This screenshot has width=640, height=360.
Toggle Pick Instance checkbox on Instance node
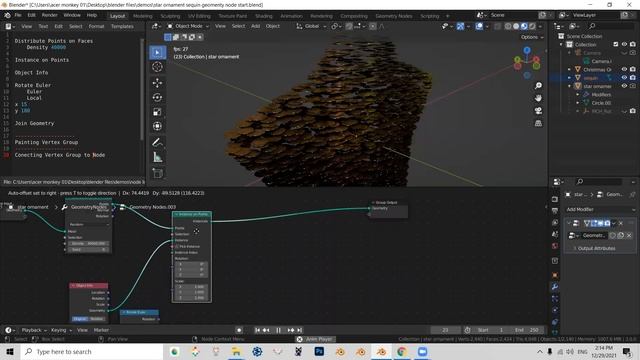pyautogui.click(x=177, y=247)
